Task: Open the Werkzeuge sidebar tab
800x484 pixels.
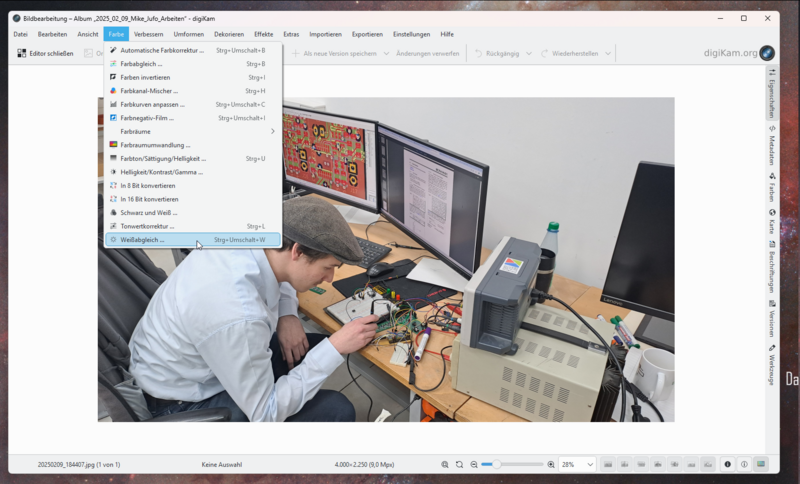Action: coord(772,365)
